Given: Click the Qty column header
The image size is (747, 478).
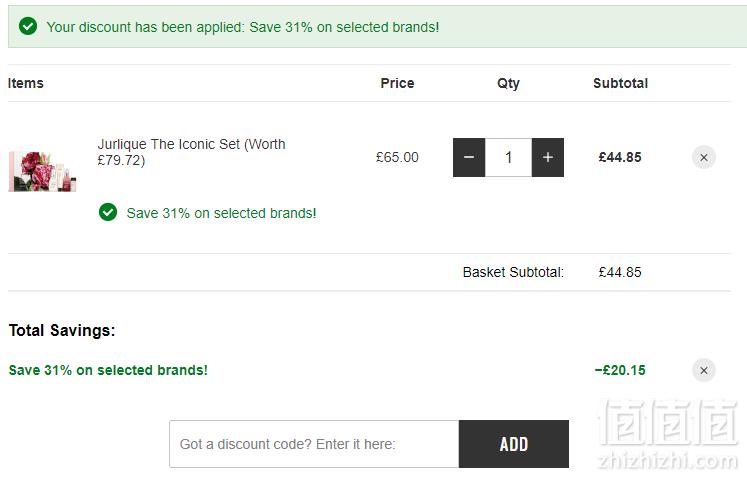Looking at the screenshot, I should coord(508,83).
